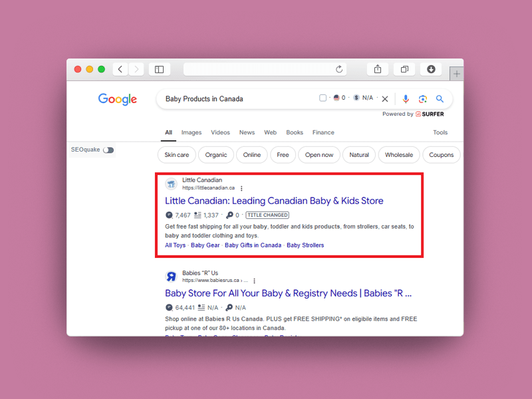Clear the search query with X
532x399 pixels.
[x=385, y=99]
